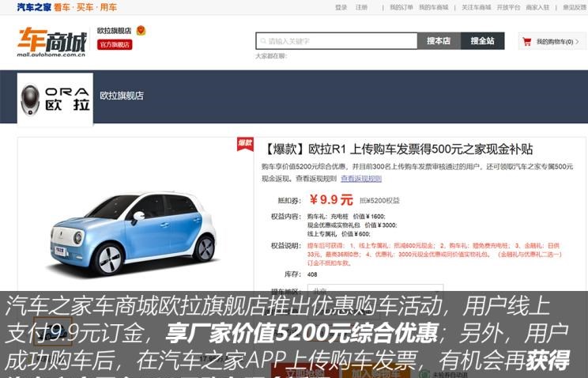Open 开放平台 link
This screenshot has height=378, width=588.
pos(508,7)
